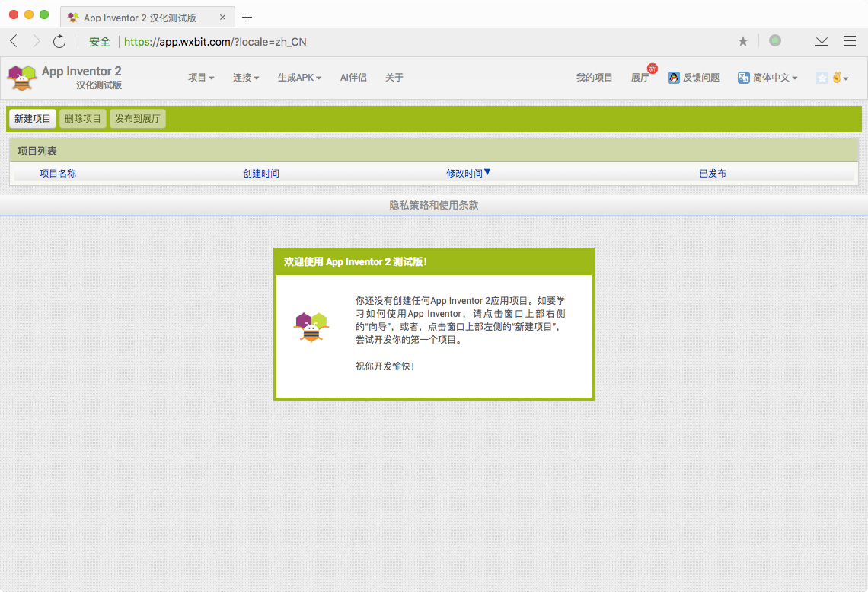Image resolution: width=868 pixels, height=592 pixels.
Task: Open the 简体中文 language dropdown
Action: [x=771, y=77]
